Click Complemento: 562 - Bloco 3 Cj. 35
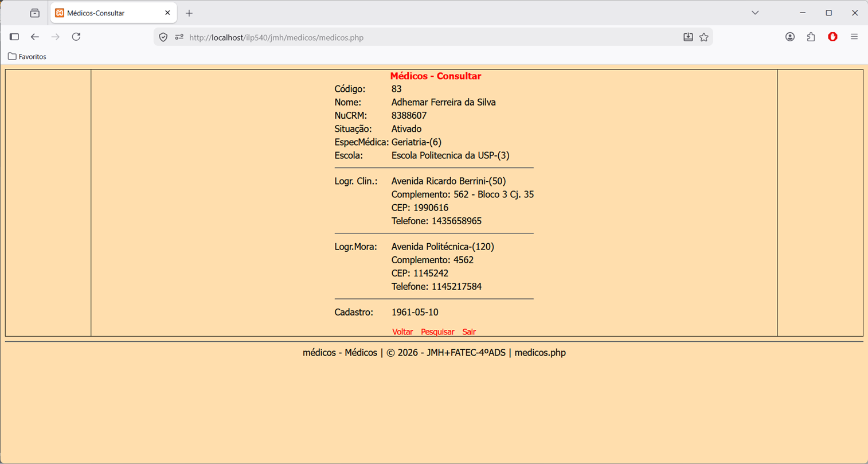This screenshot has width=868, height=464. tap(463, 194)
